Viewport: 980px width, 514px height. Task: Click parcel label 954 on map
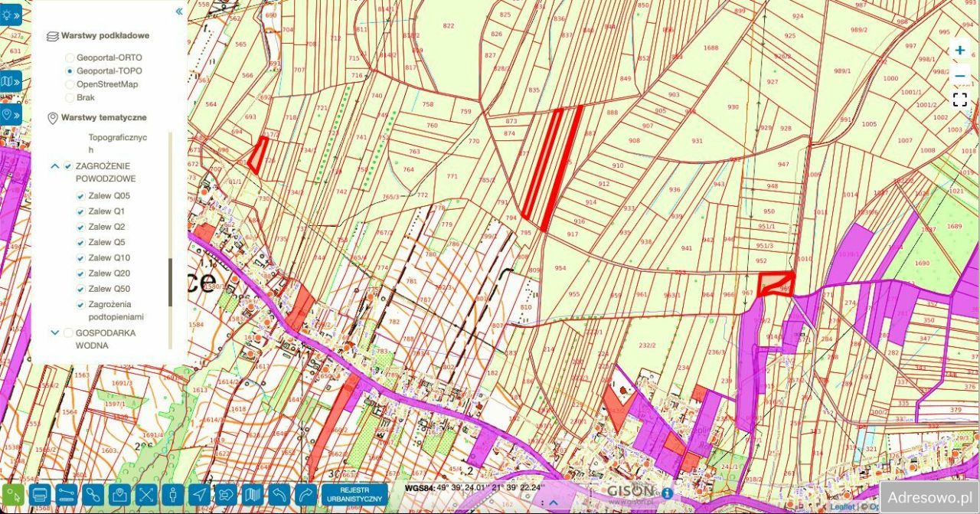point(561,268)
